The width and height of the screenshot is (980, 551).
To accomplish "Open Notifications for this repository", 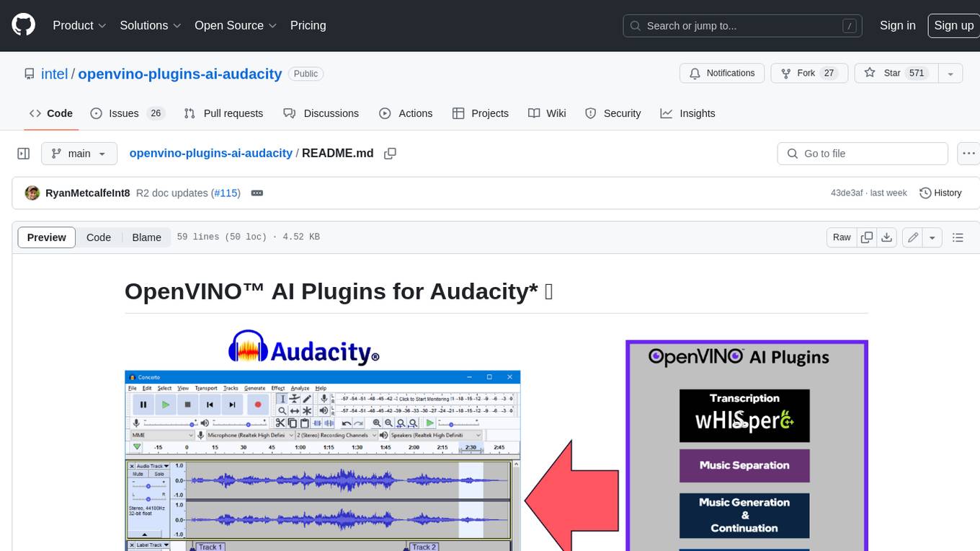I will (x=722, y=73).
